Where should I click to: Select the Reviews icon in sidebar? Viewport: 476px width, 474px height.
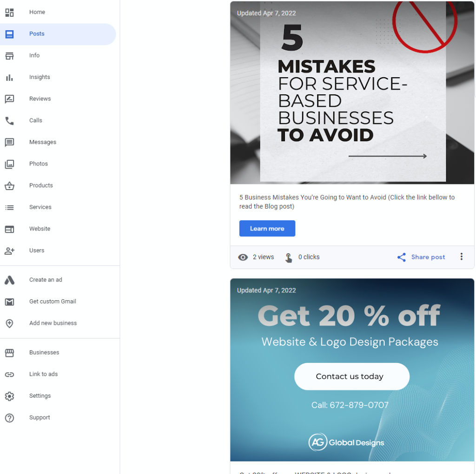pos(9,99)
